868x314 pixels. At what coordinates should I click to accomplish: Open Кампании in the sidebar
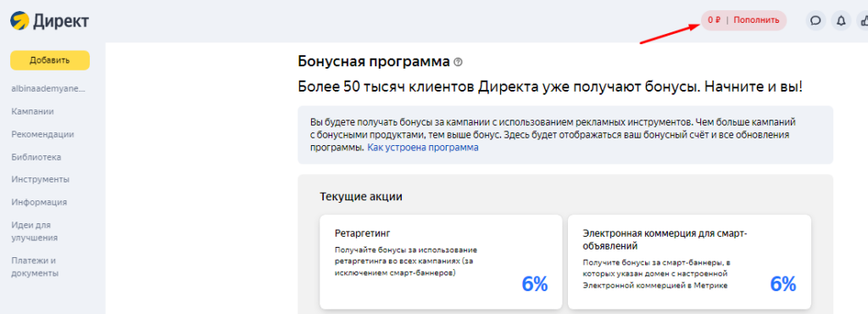(x=33, y=111)
